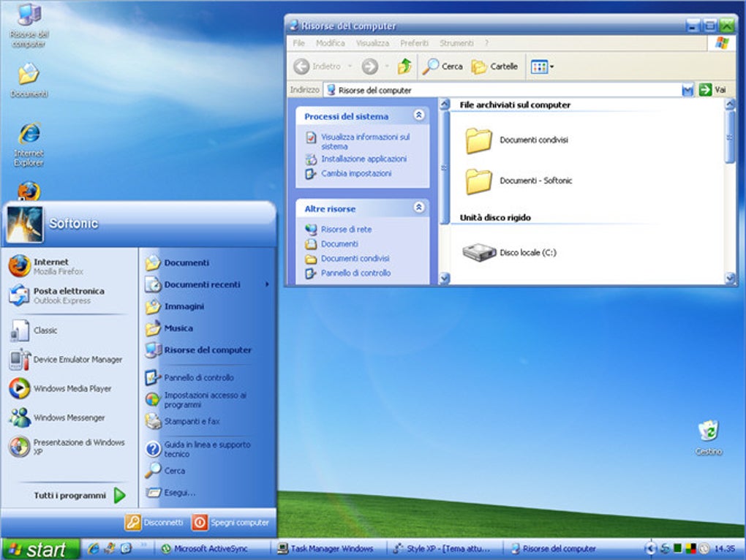Open Musica folder from Start menu
746x560 pixels.
point(169,328)
